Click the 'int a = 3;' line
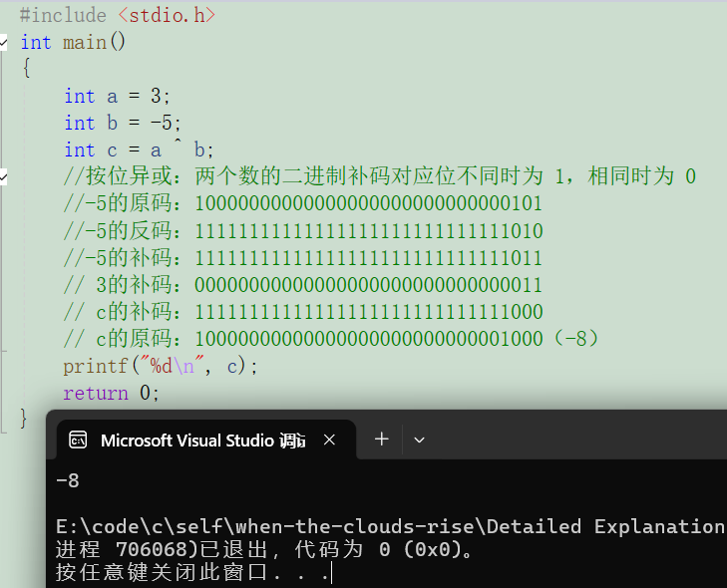The height and width of the screenshot is (588, 727). pos(118,97)
